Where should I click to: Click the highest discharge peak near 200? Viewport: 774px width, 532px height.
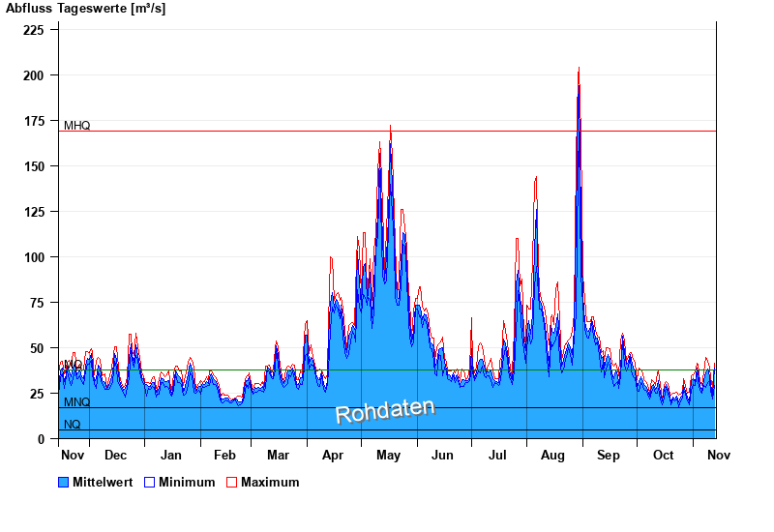(579, 70)
